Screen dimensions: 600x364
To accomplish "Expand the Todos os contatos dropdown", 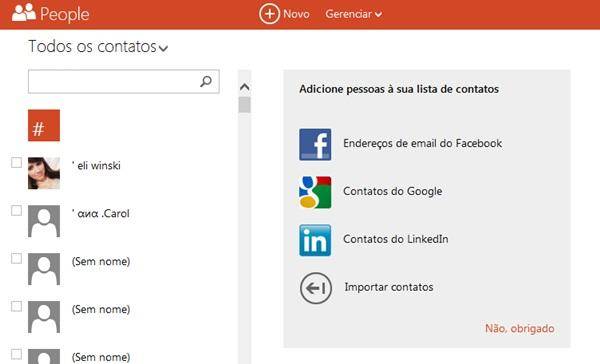I will tap(98, 47).
